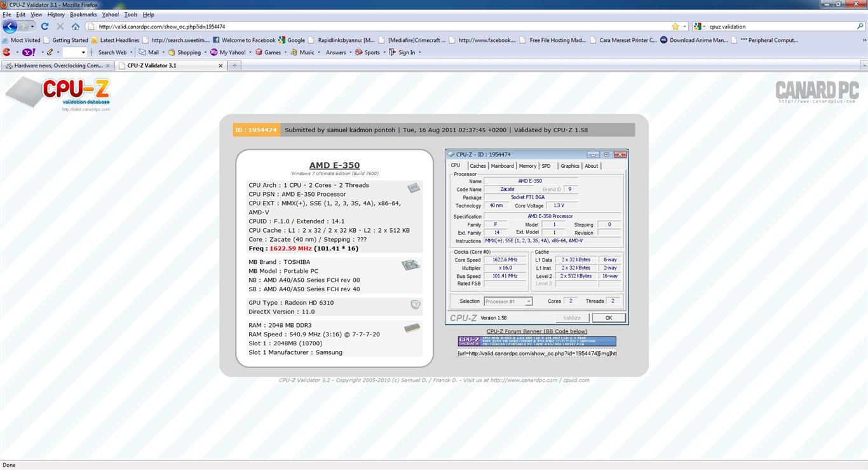The width and height of the screenshot is (868, 470).
Task: Open the File menu
Action: 7,14
